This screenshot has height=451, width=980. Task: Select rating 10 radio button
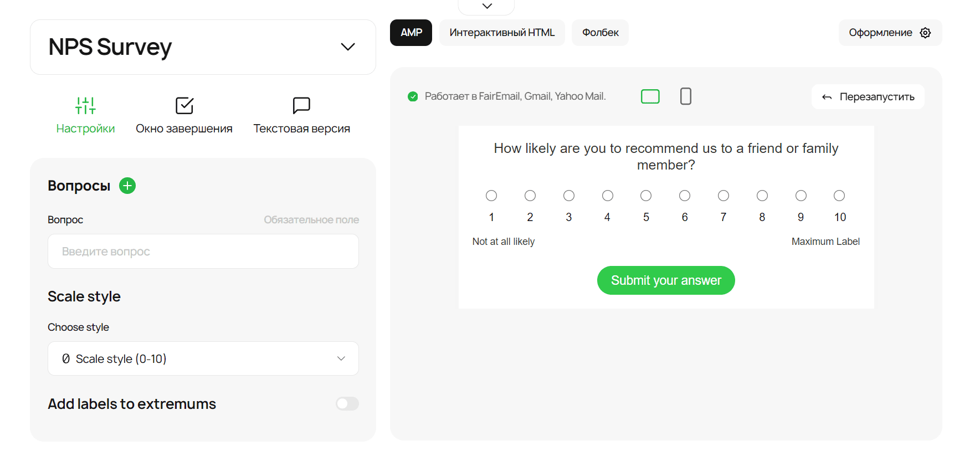coord(839,196)
